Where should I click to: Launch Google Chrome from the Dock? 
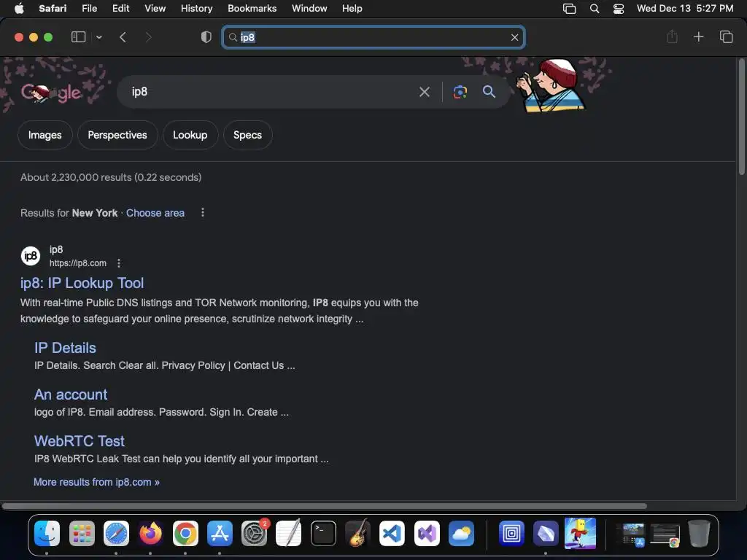[185, 533]
